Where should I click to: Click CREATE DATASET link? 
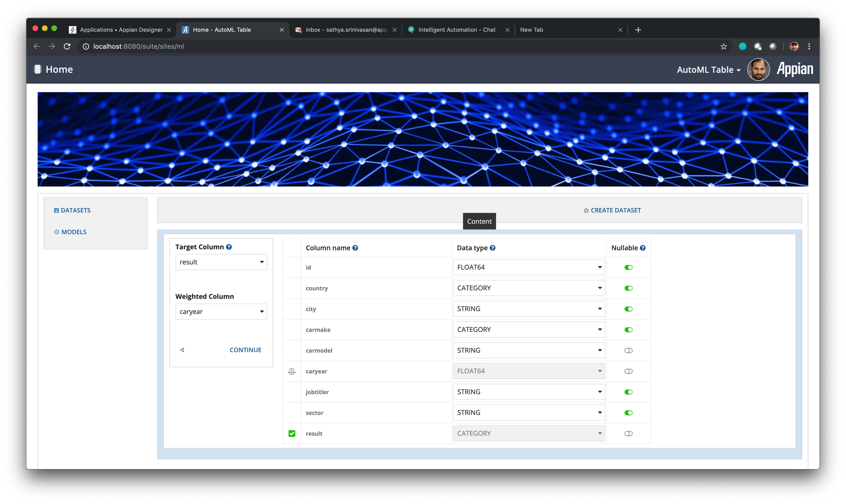(612, 210)
